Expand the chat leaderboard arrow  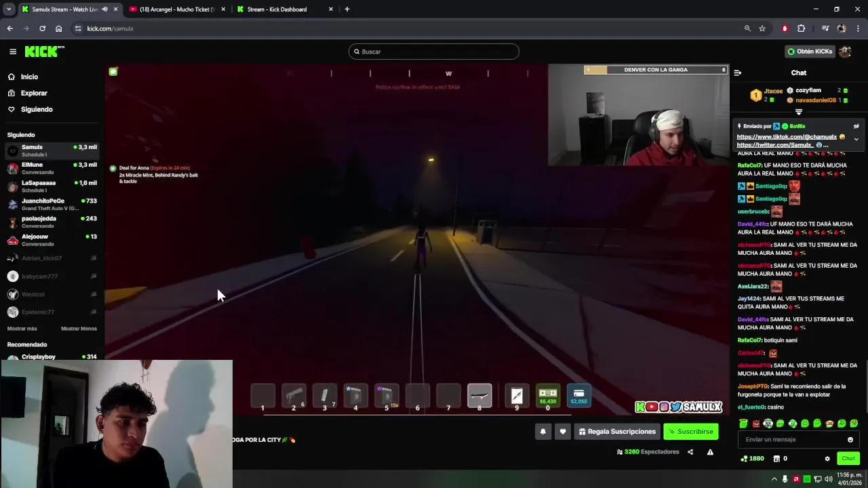pos(799,112)
